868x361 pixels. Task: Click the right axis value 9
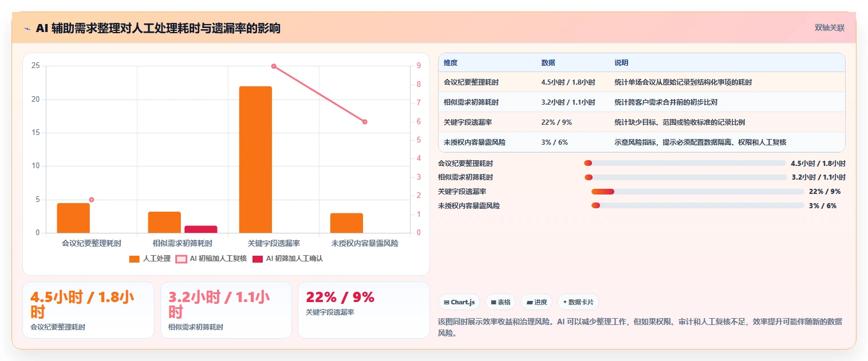[x=419, y=66]
